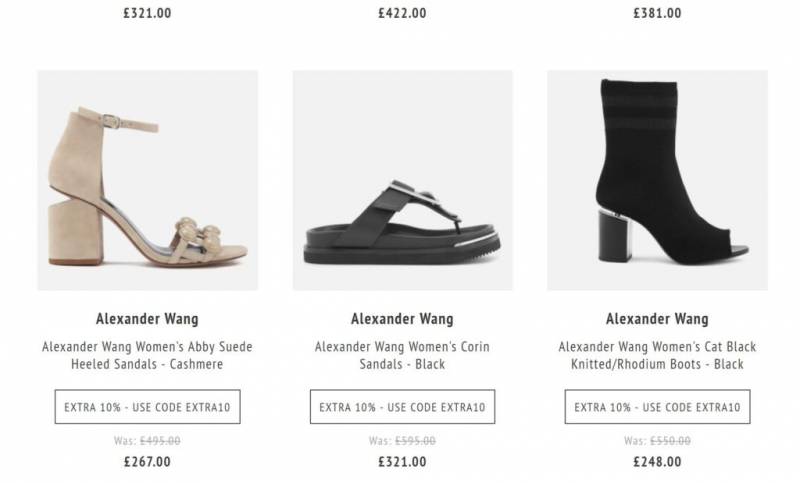Screen dimensions: 800x483
Task: Select EXTRA10 code button under Cat Boots
Action: pyautogui.click(x=657, y=407)
